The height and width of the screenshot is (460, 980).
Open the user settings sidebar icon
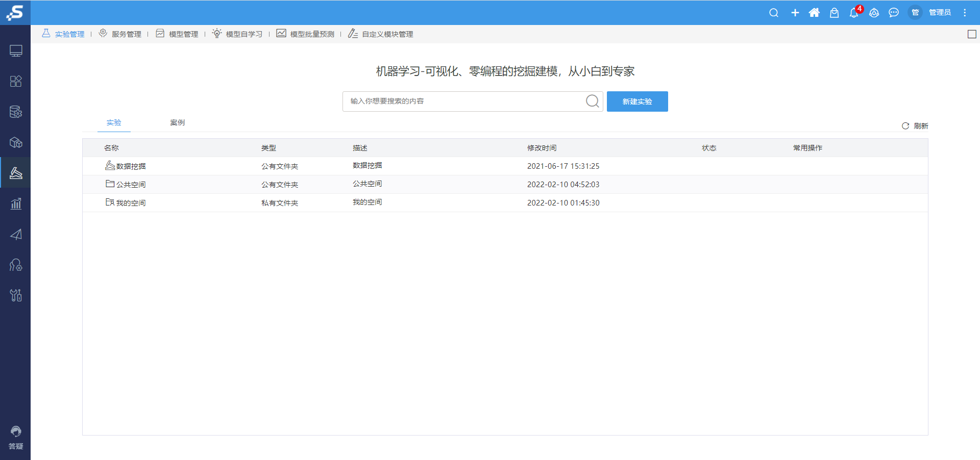tap(16, 265)
